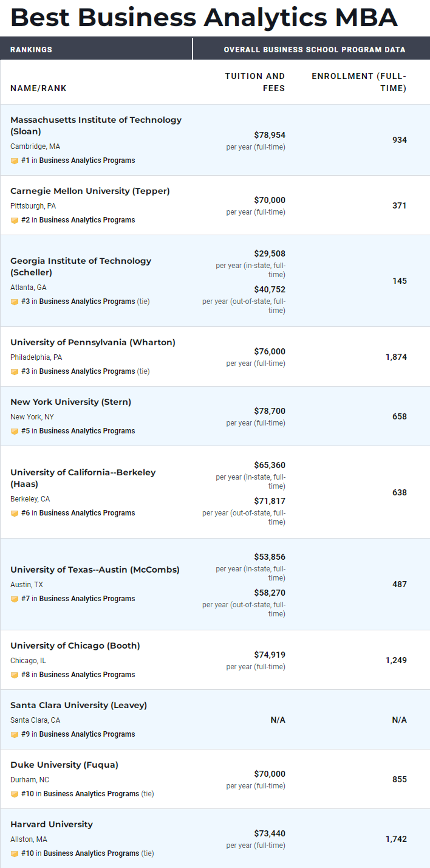This screenshot has height=868, width=430.
Task: Click Business Analytics Programs link under Wharton
Action: pos(87,371)
